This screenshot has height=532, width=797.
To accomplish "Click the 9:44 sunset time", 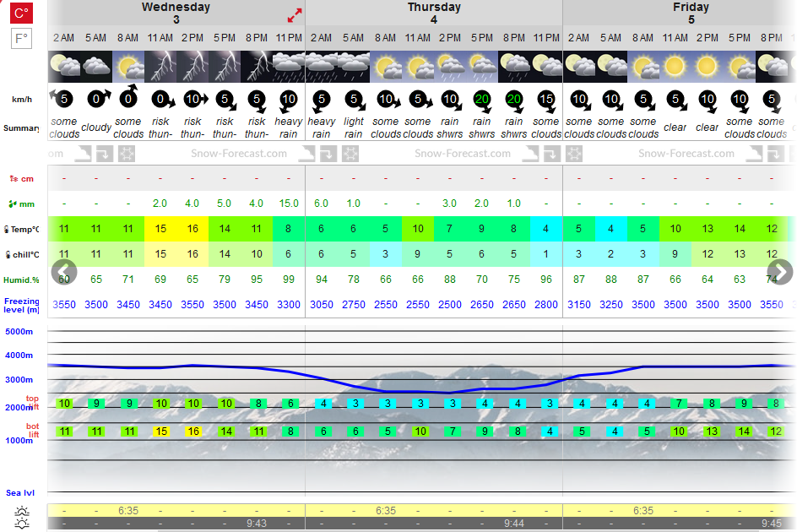I will point(514,524).
